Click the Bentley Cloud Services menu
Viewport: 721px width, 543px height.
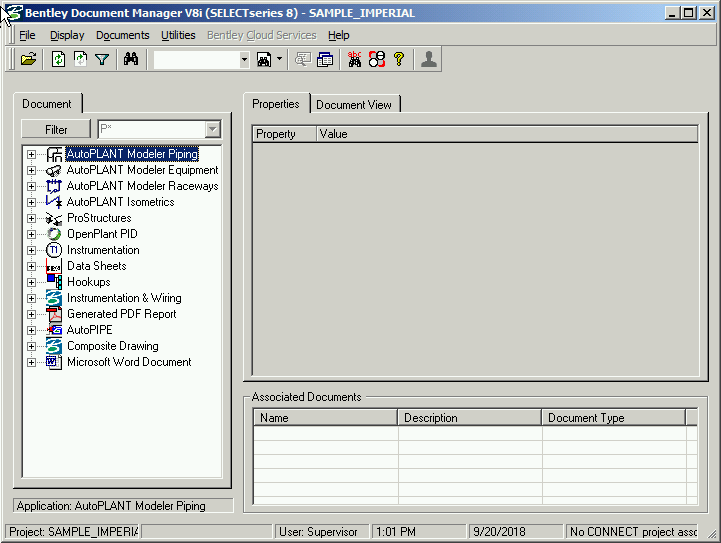coord(262,35)
